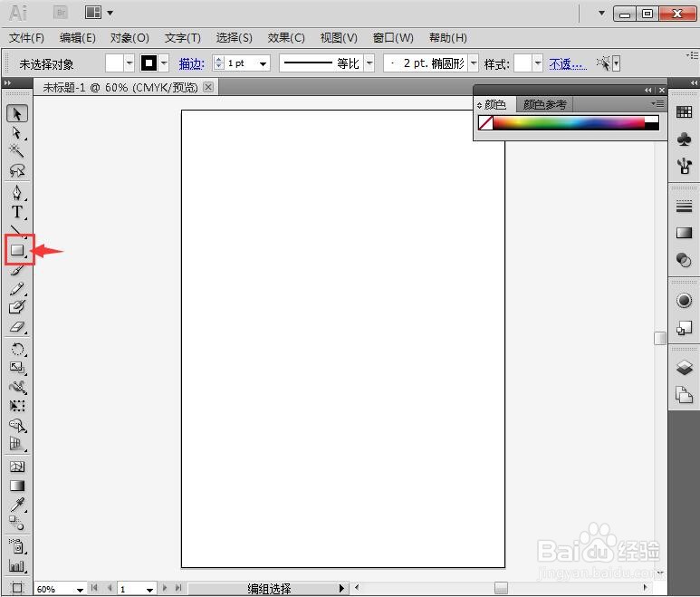This screenshot has width=700, height=597.
Task: Switch to the 颜色参考 tab
Action: [544, 105]
